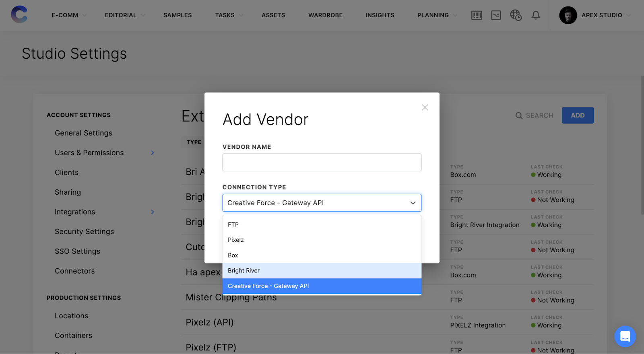Click the TYPE column header
The image size is (644, 354).
click(x=194, y=142)
